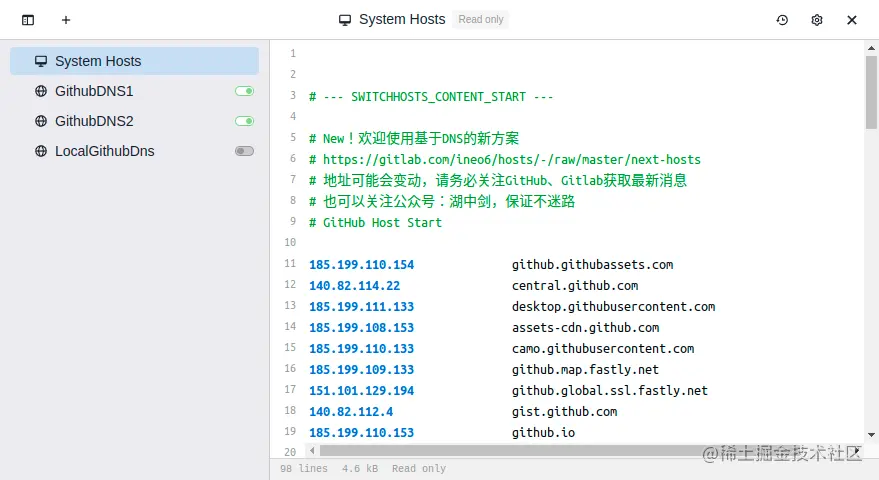Open the history clock icon

point(782,20)
